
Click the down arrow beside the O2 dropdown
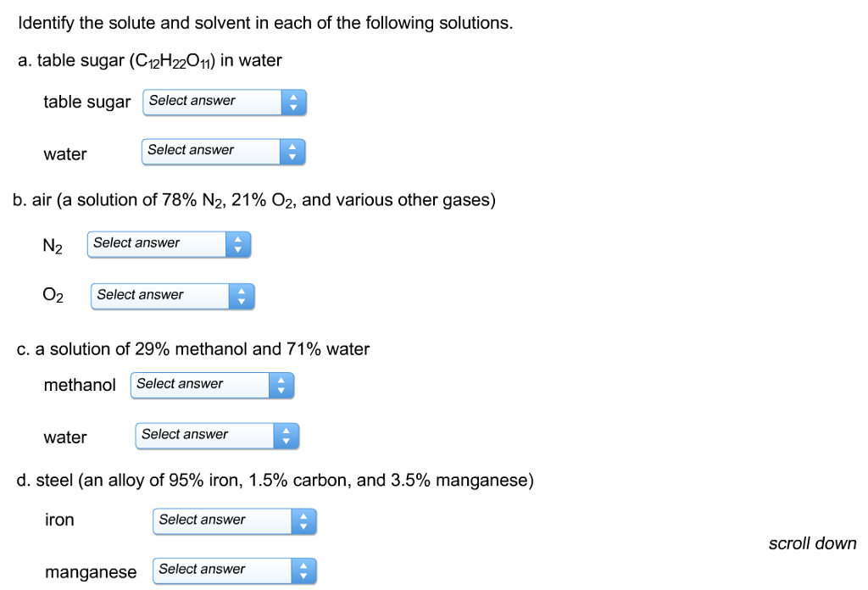[242, 300]
